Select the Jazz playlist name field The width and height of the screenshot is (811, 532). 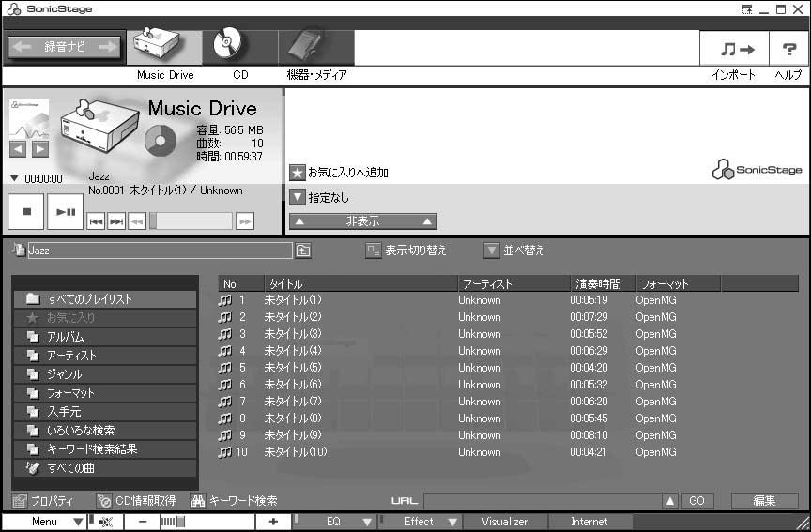(160, 251)
